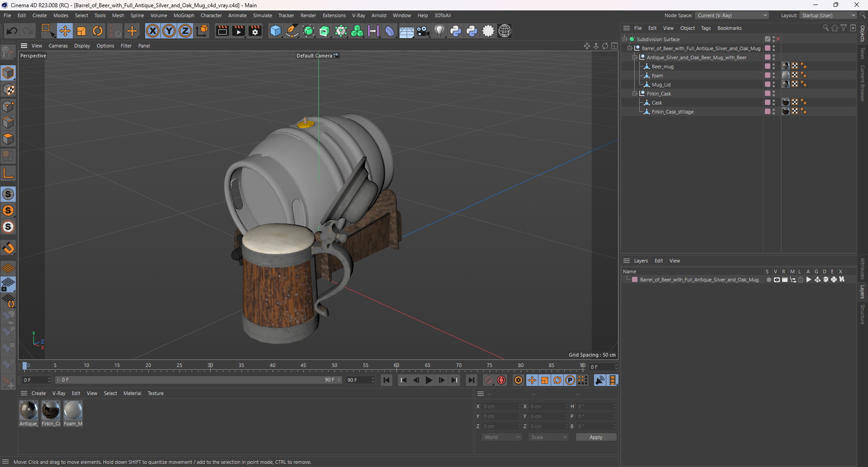
Task: Click the Record Active Objects button
Action: coord(489,380)
